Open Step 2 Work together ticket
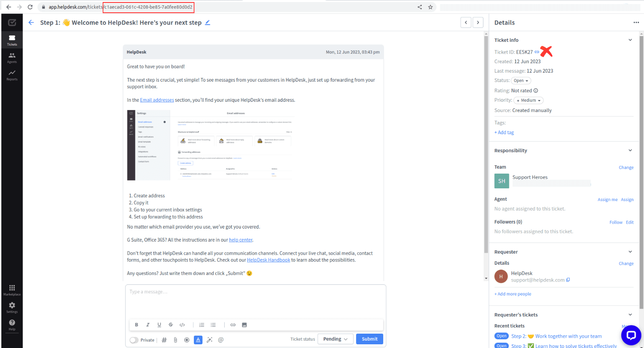 (x=556, y=336)
